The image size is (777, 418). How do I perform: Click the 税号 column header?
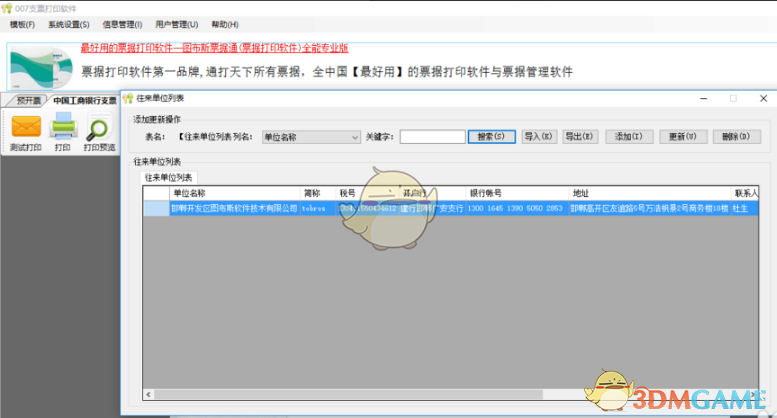pyautogui.click(x=367, y=193)
